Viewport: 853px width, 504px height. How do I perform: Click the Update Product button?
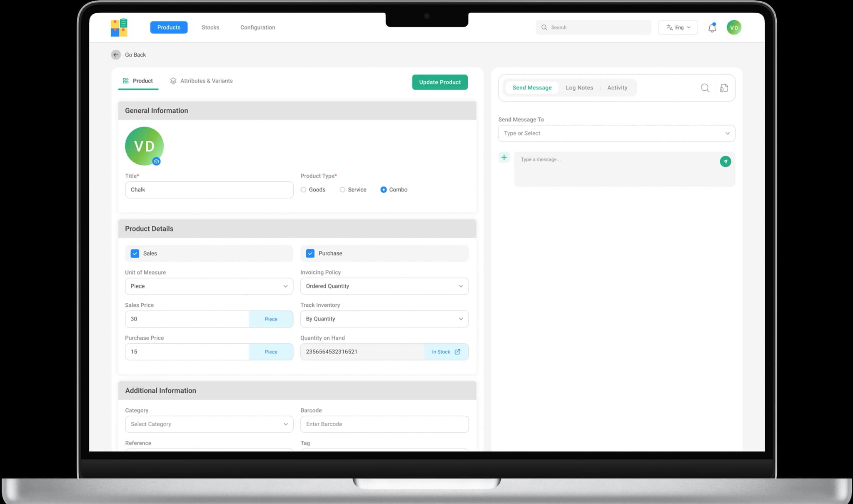point(440,82)
